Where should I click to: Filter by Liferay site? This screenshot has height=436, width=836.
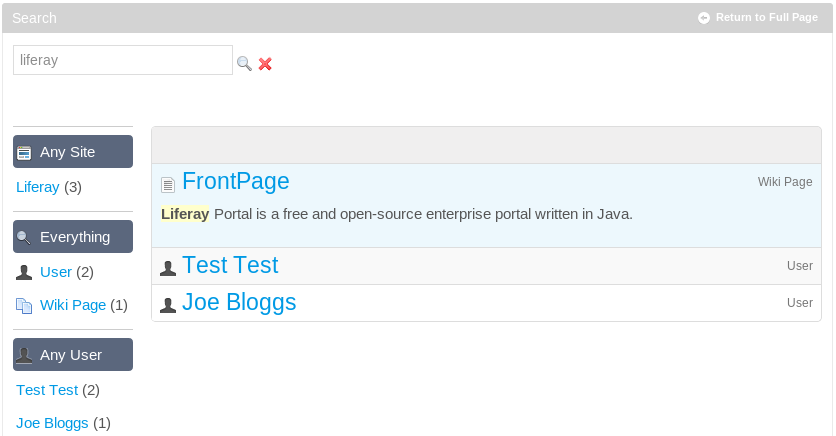click(x=37, y=187)
